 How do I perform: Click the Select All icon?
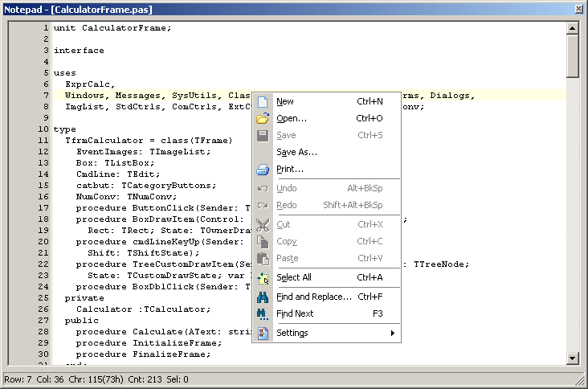tap(263, 278)
